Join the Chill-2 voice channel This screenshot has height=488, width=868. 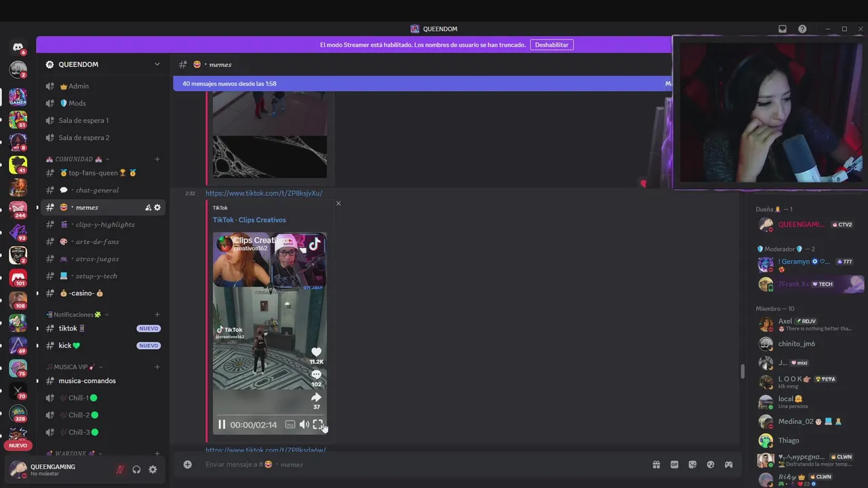103,415
